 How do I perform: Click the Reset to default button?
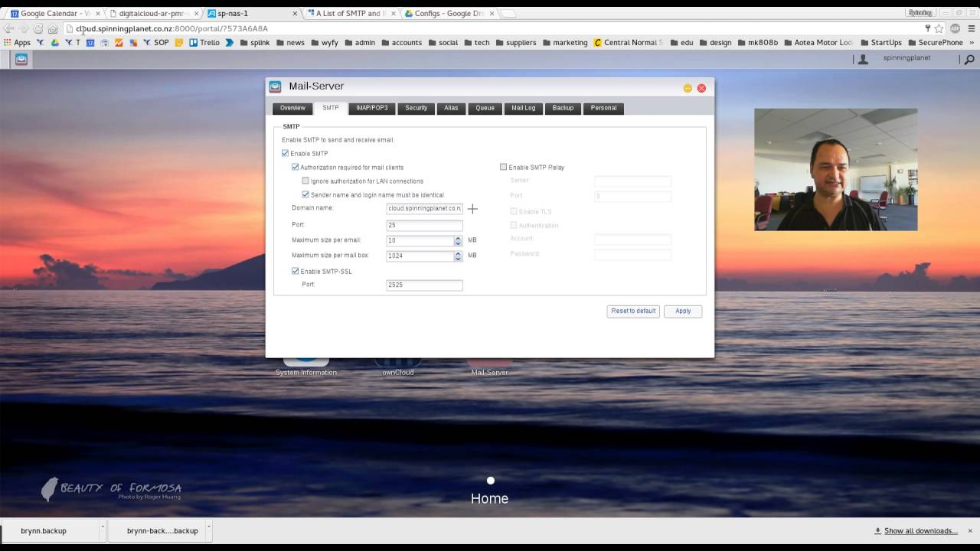pos(633,311)
